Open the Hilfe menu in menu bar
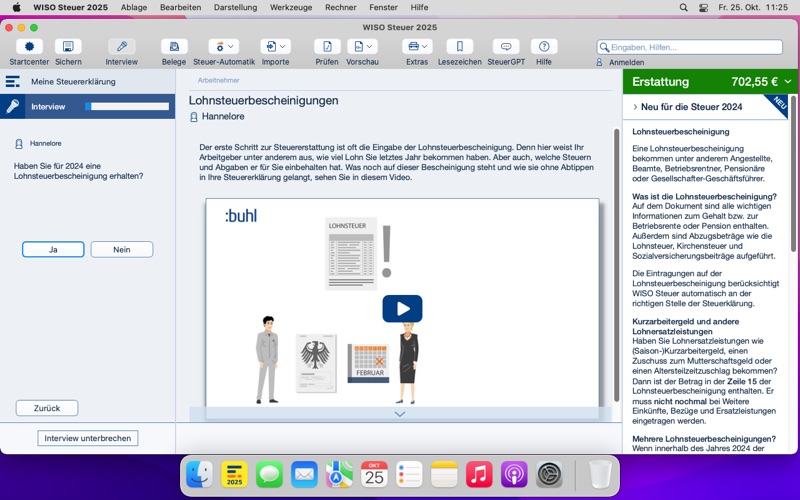 [419, 7]
